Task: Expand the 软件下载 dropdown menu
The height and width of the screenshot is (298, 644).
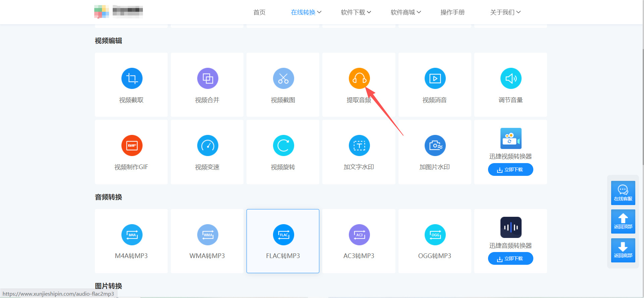Action: (356, 12)
